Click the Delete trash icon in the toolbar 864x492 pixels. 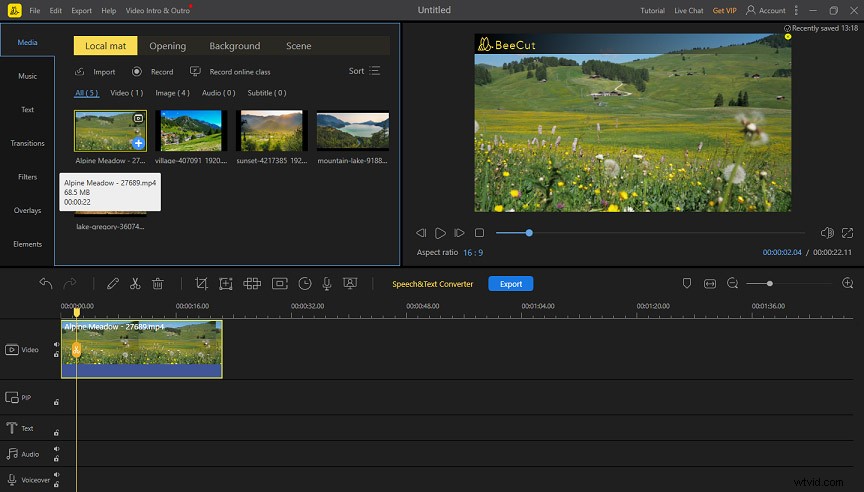[158, 284]
